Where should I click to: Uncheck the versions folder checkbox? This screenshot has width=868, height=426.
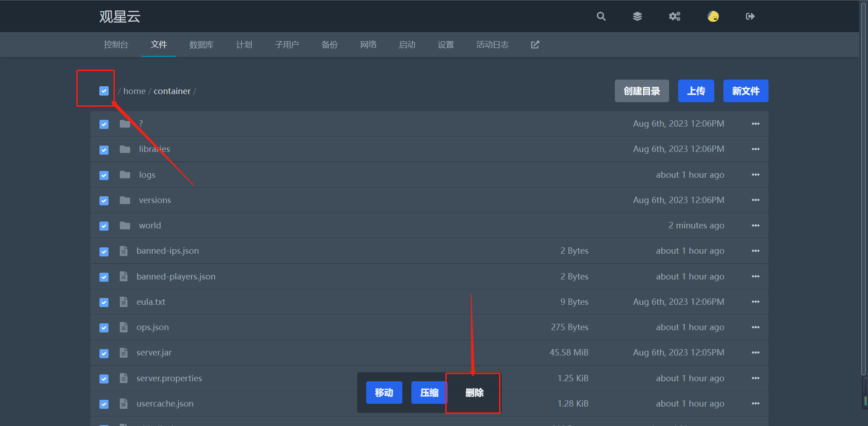pyautogui.click(x=104, y=200)
